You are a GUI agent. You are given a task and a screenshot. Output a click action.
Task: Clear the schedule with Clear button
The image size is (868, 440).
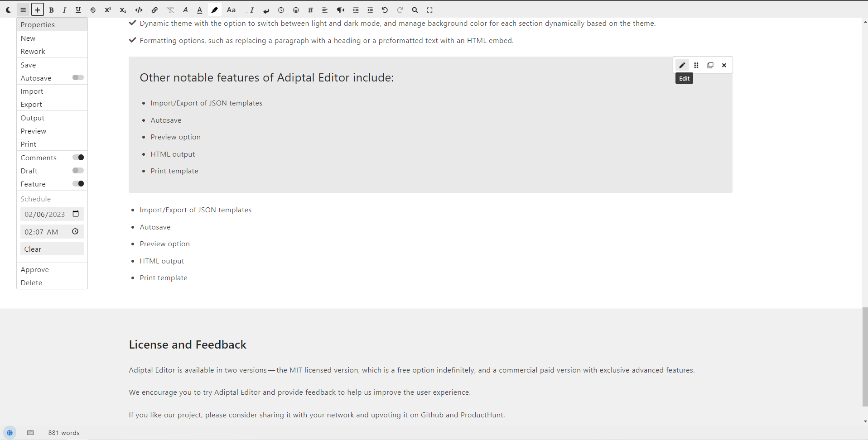(x=52, y=249)
